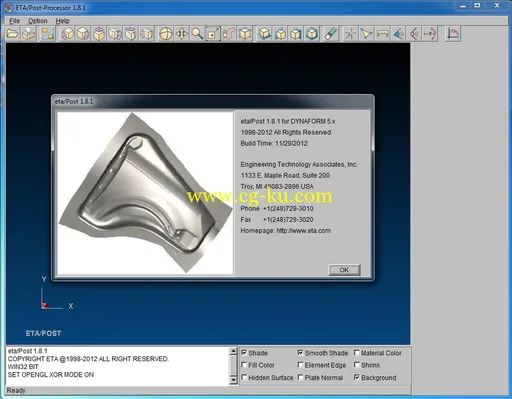Toggle the Background checkbox off

357,377
